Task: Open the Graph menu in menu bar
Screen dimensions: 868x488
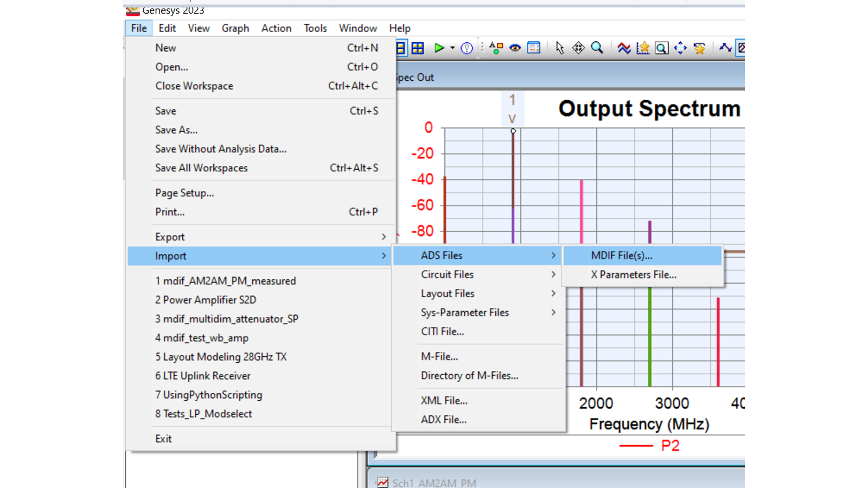Action: pos(235,28)
